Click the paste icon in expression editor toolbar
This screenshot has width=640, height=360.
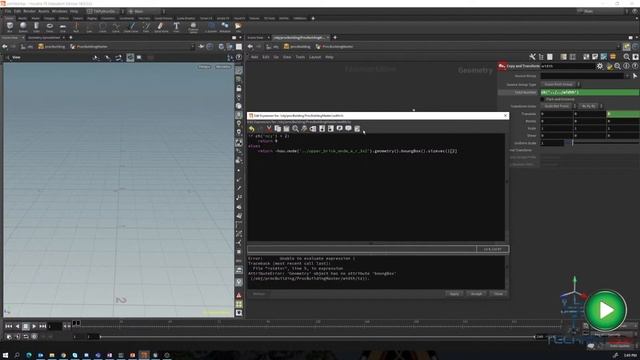(x=286, y=129)
